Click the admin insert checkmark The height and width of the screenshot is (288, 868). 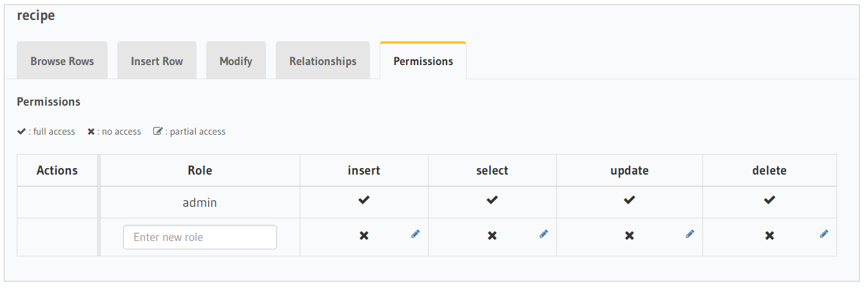(x=364, y=200)
